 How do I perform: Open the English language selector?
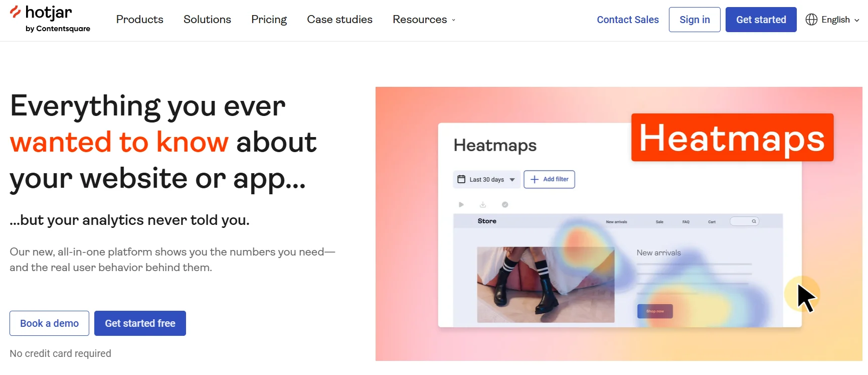832,20
